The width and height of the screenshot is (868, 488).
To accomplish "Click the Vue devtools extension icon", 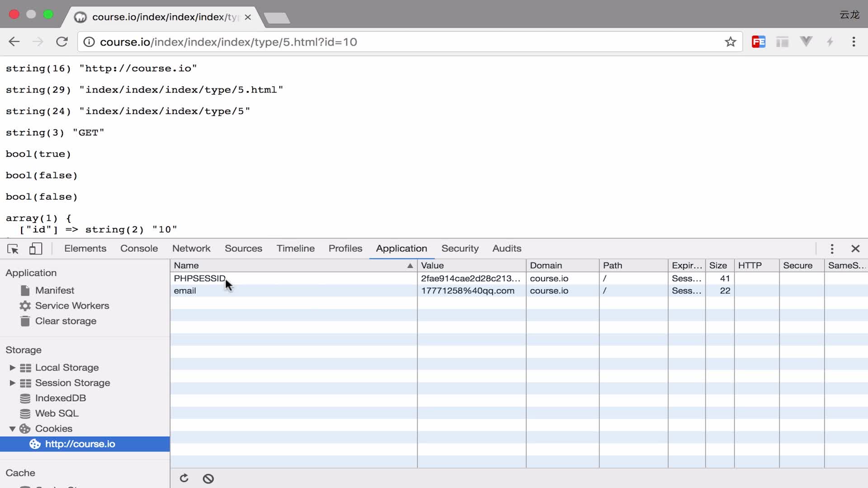I will coord(806,42).
